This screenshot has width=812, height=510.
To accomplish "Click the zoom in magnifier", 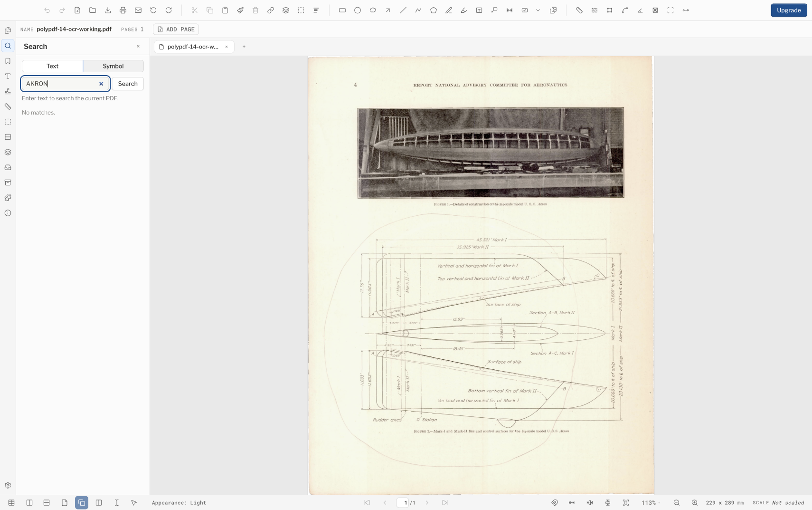I will [x=695, y=502].
